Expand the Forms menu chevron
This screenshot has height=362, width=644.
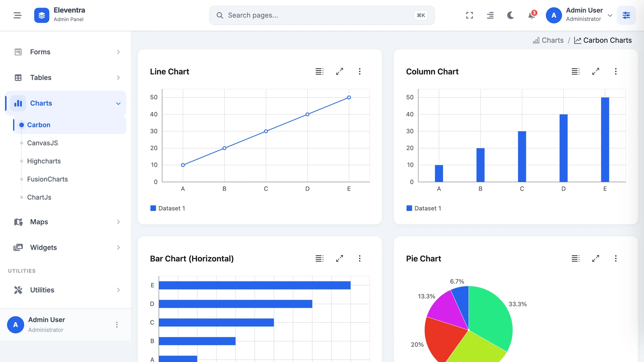[118, 52]
